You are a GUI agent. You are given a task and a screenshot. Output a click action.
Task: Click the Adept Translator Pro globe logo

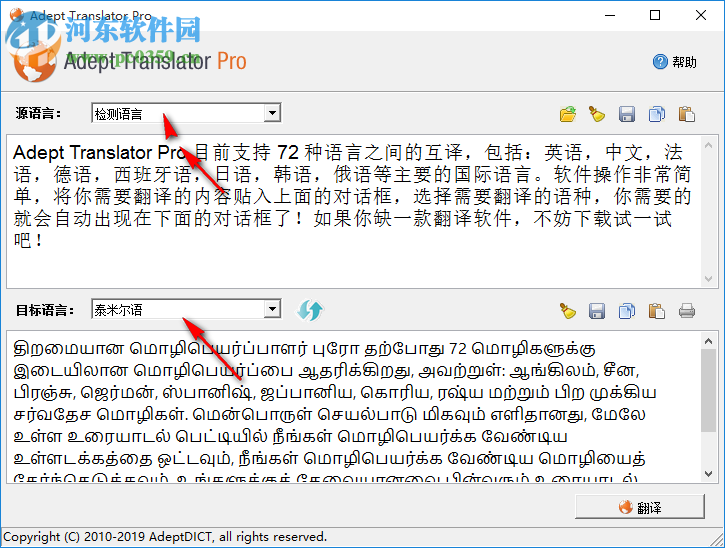[33, 60]
